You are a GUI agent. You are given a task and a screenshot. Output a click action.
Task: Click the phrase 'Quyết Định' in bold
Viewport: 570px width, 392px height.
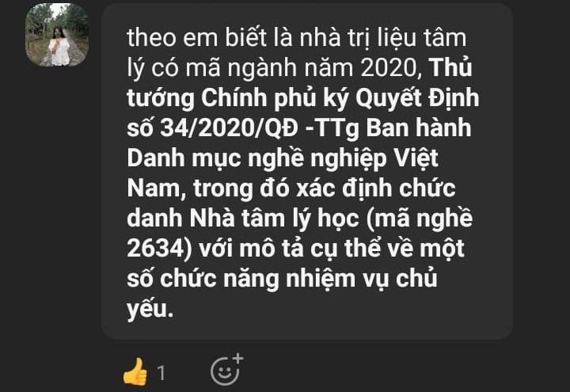[x=417, y=98]
